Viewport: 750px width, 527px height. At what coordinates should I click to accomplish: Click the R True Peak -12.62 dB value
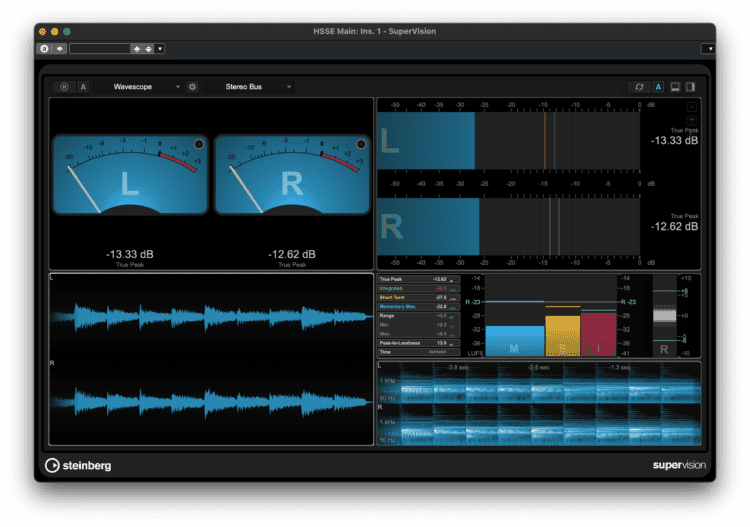(x=674, y=227)
